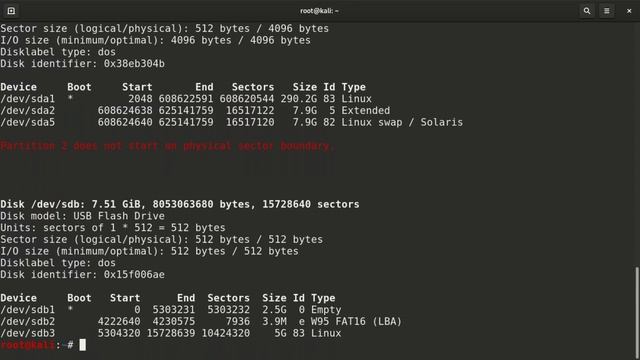Click the 7936 sectors value
The image size is (640, 360).
[238, 322]
